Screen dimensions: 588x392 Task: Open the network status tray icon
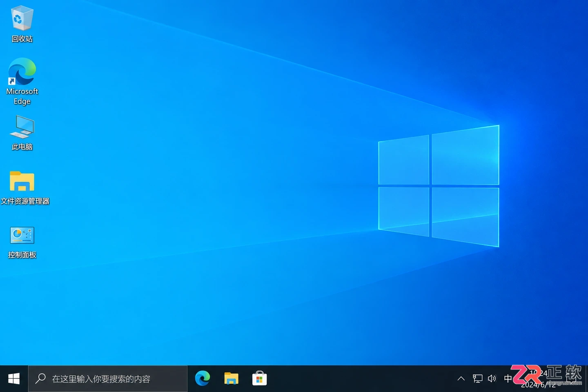pyautogui.click(x=477, y=379)
